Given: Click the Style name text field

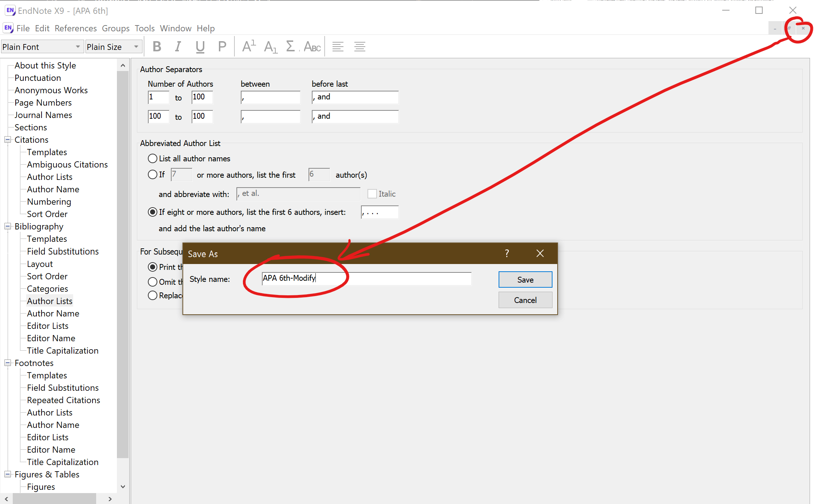Looking at the screenshot, I should pos(366,279).
